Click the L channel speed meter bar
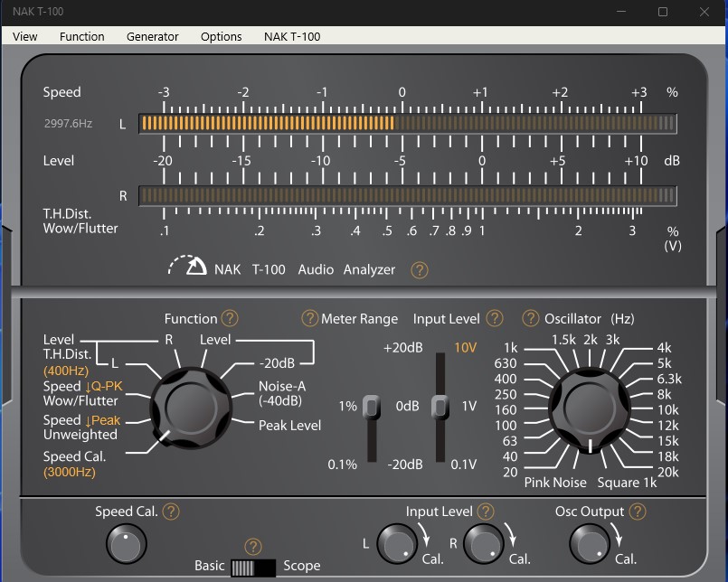728x582 pixels. [408, 124]
